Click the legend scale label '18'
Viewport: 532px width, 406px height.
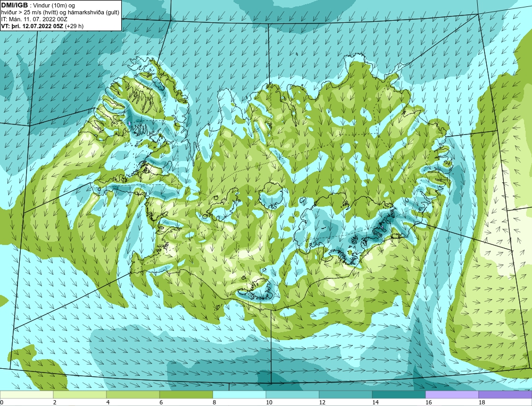(482, 403)
